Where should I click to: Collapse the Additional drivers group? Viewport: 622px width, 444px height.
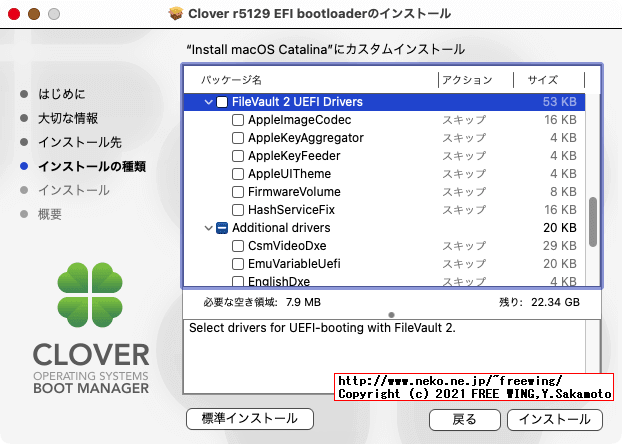208,228
